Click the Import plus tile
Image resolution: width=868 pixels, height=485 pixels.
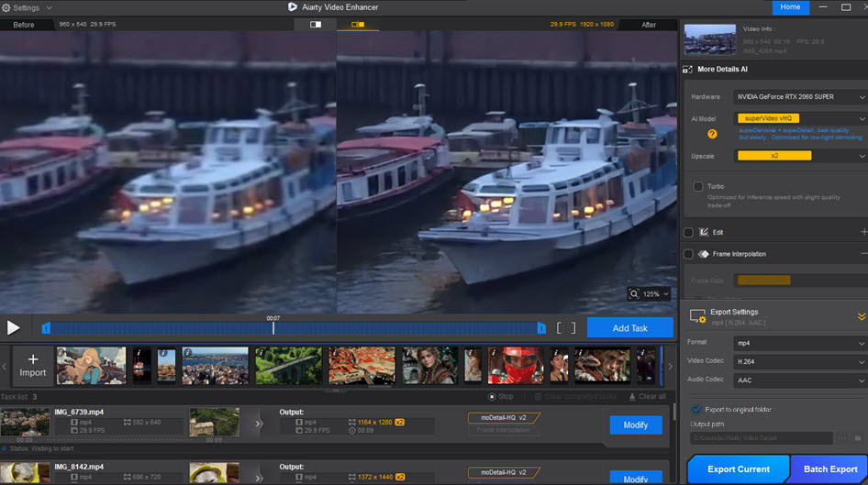[32, 365]
